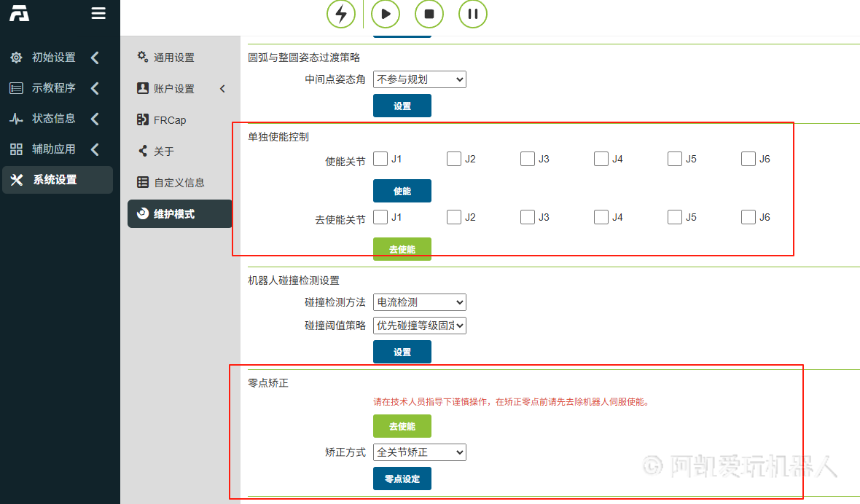Click the robot brand logo top left

(x=20, y=13)
